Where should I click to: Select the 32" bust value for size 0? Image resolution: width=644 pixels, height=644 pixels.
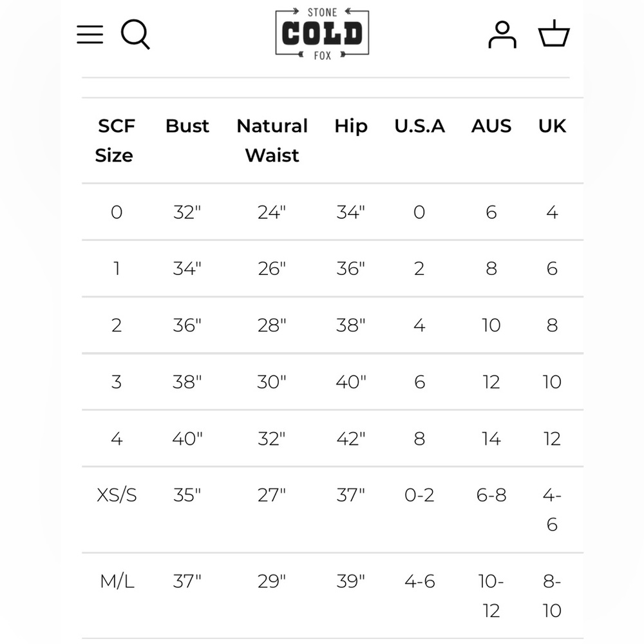click(187, 212)
